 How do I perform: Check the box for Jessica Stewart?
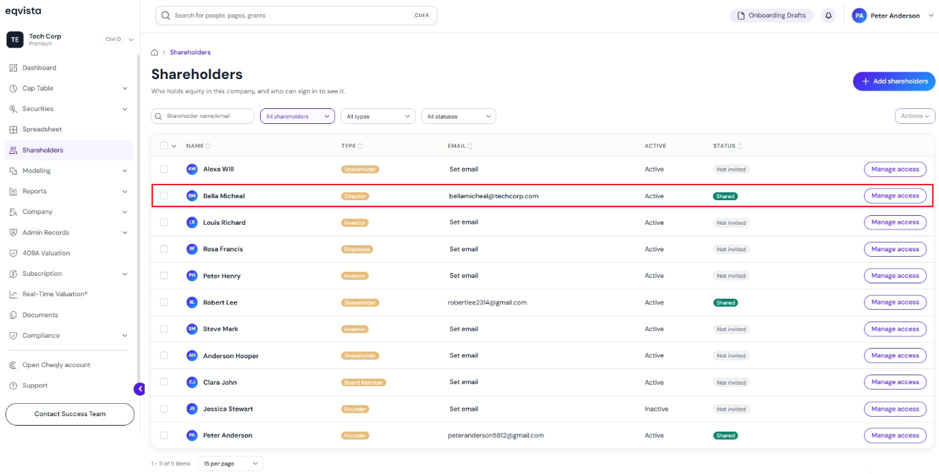[x=164, y=409]
